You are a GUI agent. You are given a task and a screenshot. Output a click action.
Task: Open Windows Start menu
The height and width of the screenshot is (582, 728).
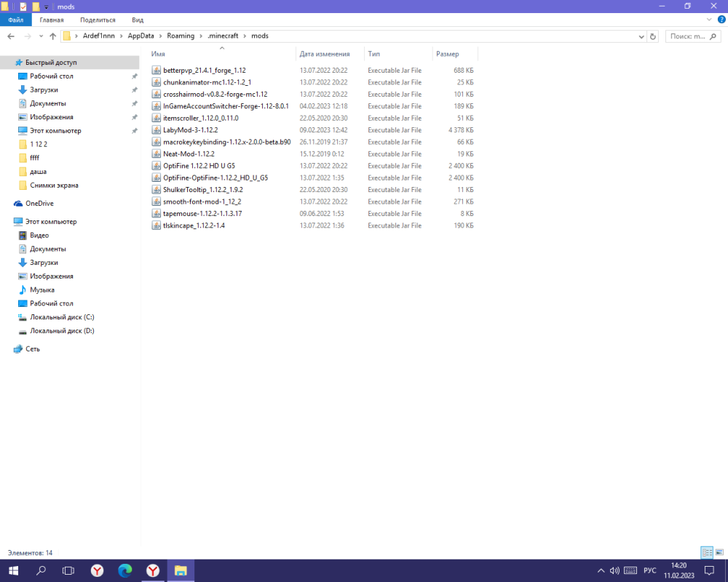point(13,570)
